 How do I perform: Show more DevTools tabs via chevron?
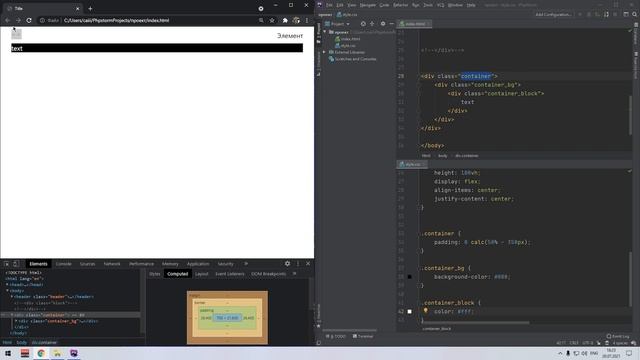point(246,264)
